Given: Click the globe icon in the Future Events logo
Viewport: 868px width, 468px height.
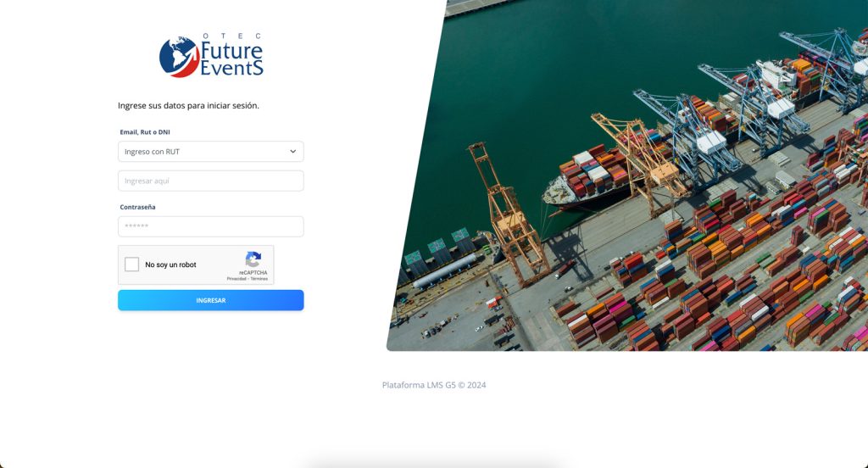Looking at the screenshot, I should coord(179,57).
